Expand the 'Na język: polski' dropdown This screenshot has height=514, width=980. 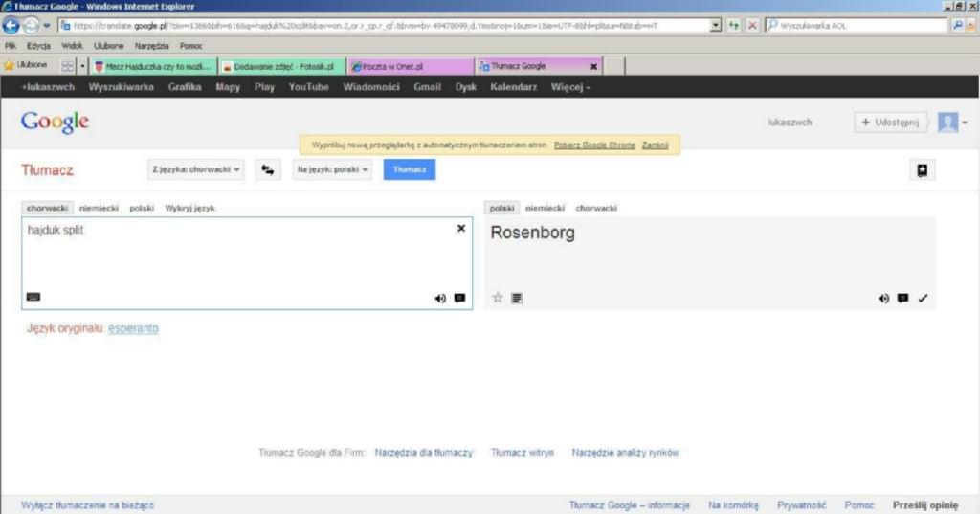point(332,169)
